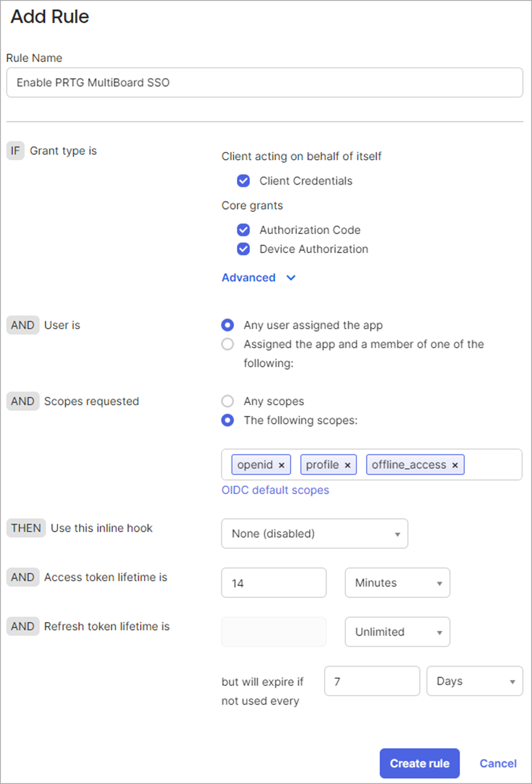The image size is (532, 784).
Task: Uncheck the Client Credentials checkbox
Action: click(243, 181)
